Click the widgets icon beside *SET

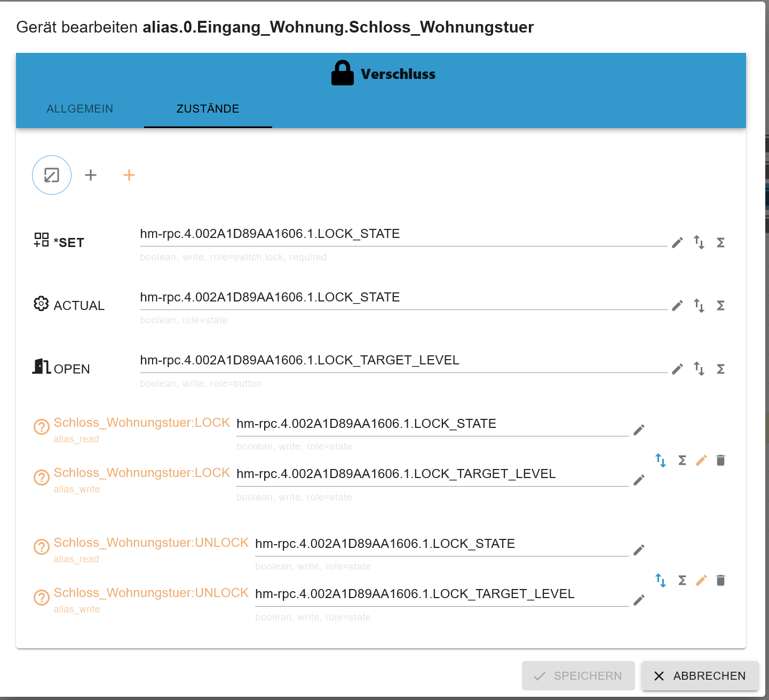[41, 240]
